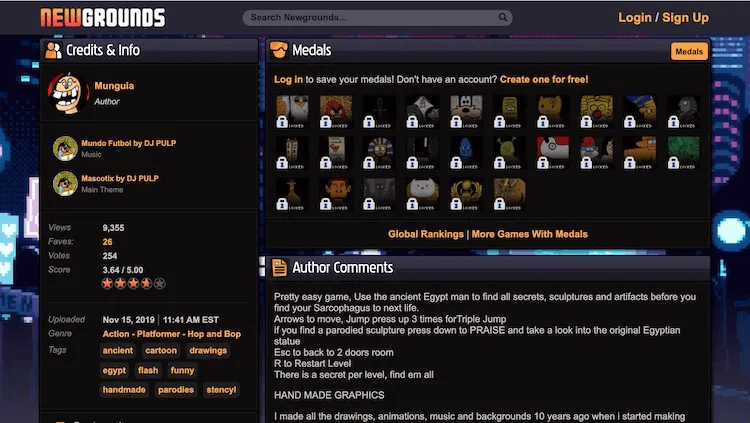
Task: Open Munguia author avatar
Action: pyautogui.click(x=68, y=93)
